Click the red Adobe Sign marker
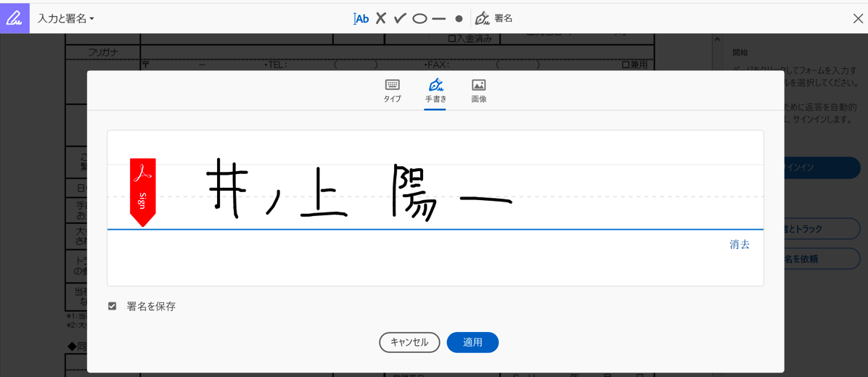 [x=142, y=191]
